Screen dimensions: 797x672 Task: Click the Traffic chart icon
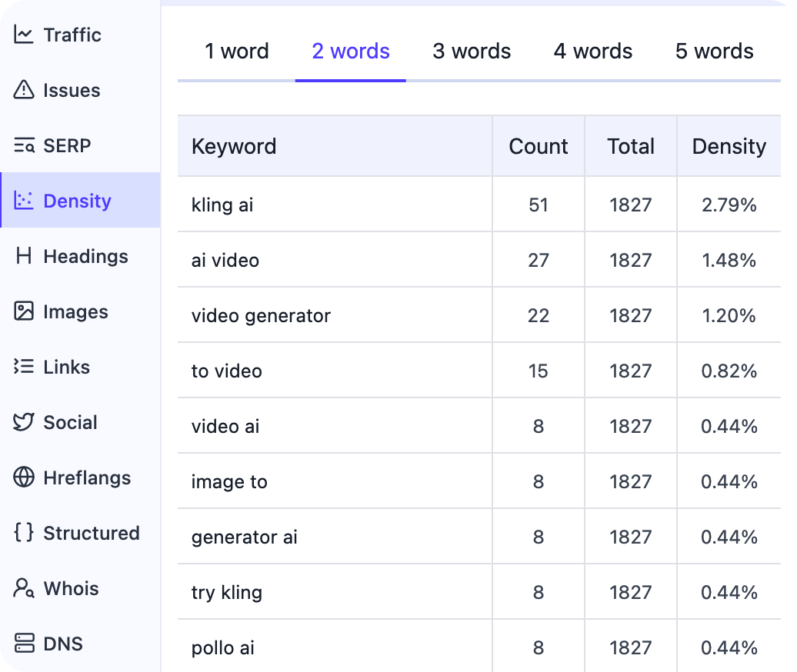(x=23, y=35)
